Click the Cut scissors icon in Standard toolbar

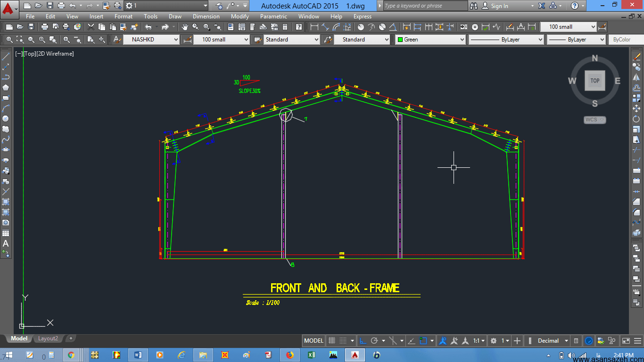pyautogui.click(x=91, y=27)
